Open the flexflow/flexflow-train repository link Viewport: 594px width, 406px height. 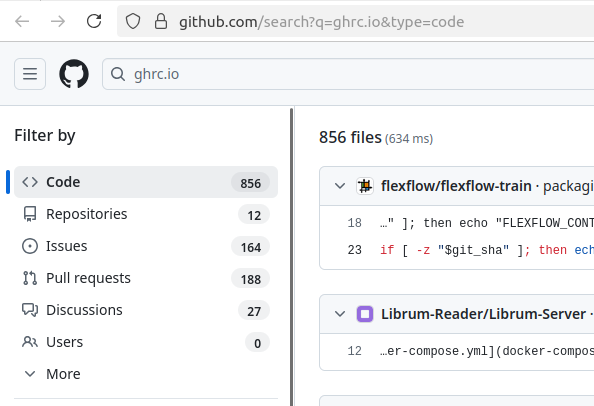tap(456, 186)
